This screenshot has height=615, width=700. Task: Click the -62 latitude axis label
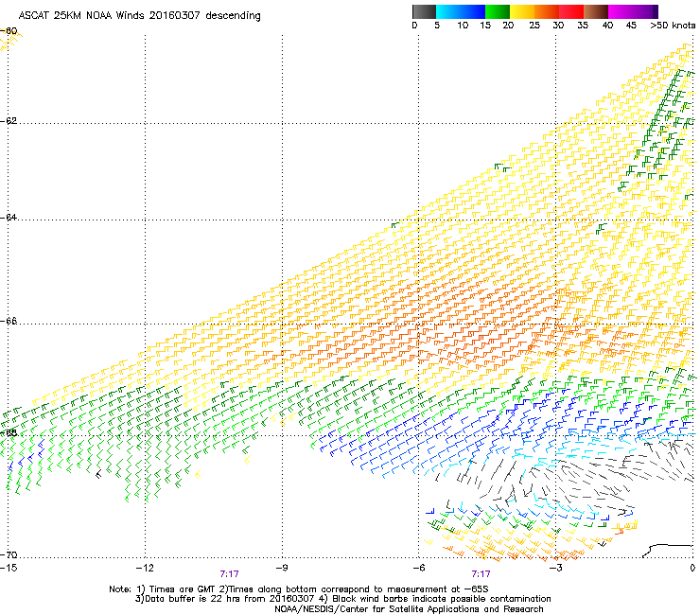(x=9, y=121)
